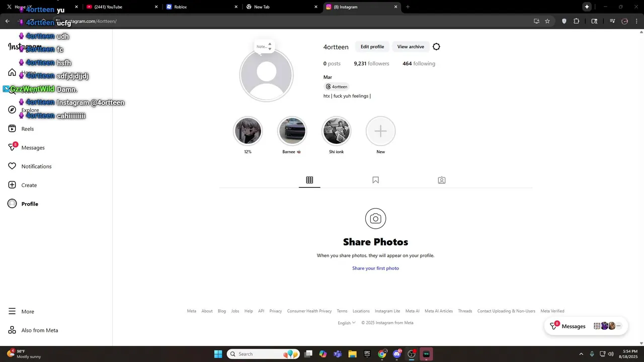Open Explore from the sidebar
The image size is (644, 362).
click(24, 110)
